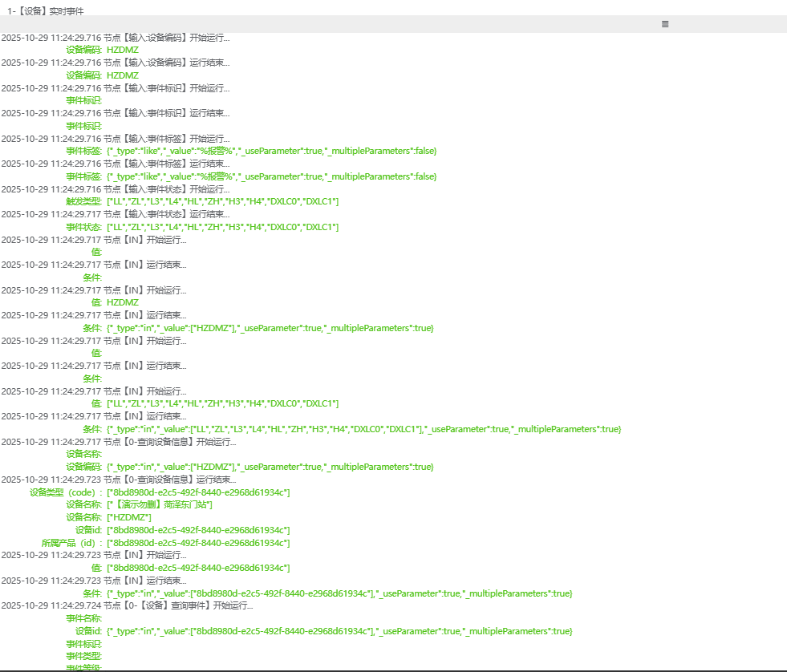Click the 【0-【设备】查询事件】开始运行 log line

pyautogui.click(x=127, y=605)
